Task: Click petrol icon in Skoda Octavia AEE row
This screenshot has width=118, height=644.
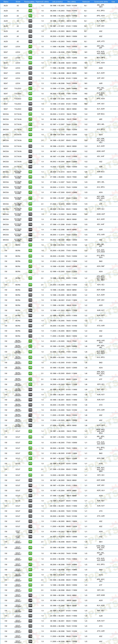Action: [x=30, y=119]
